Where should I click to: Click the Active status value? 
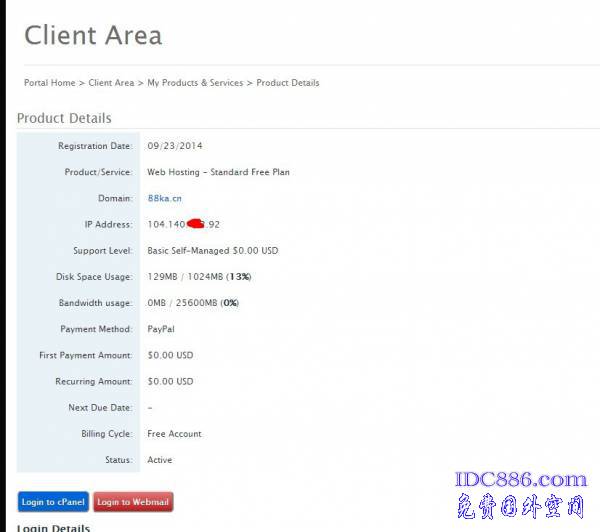coord(160,460)
